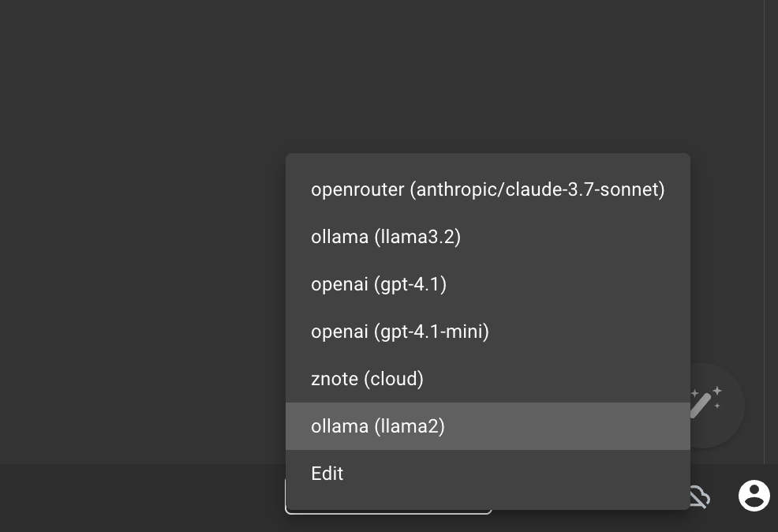Open account menu from the avatar icon
Viewport: 778px width, 532px height.
[x=754, y=496]
